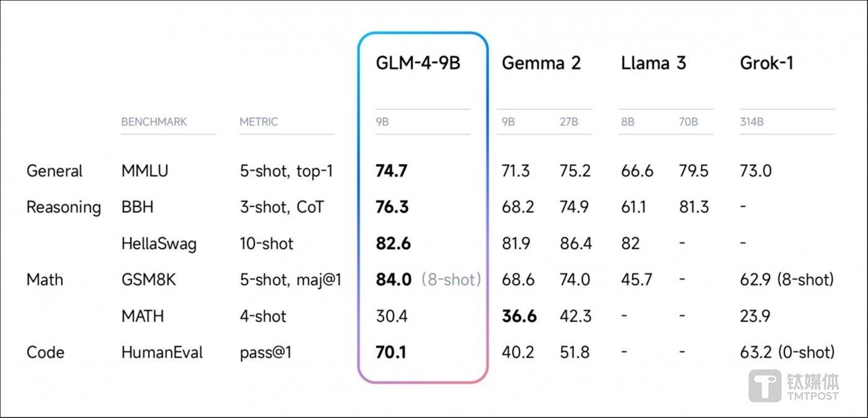Click the BBH benchmark name
868x418 pixels.
137,207
